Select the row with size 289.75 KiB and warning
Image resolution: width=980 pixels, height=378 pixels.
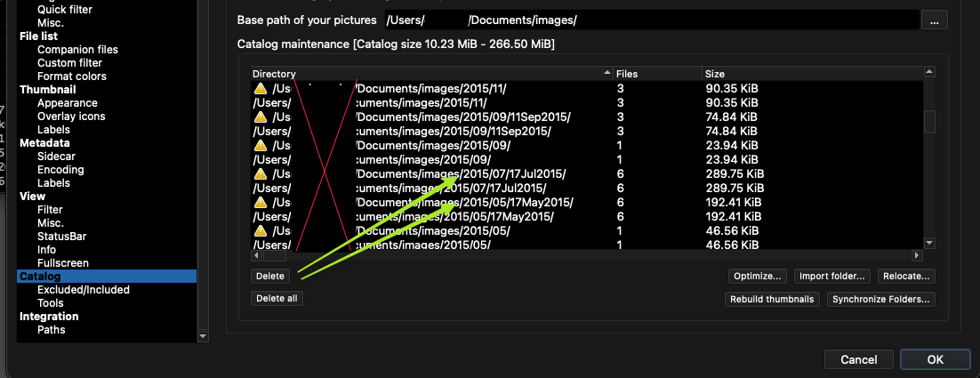587,173
